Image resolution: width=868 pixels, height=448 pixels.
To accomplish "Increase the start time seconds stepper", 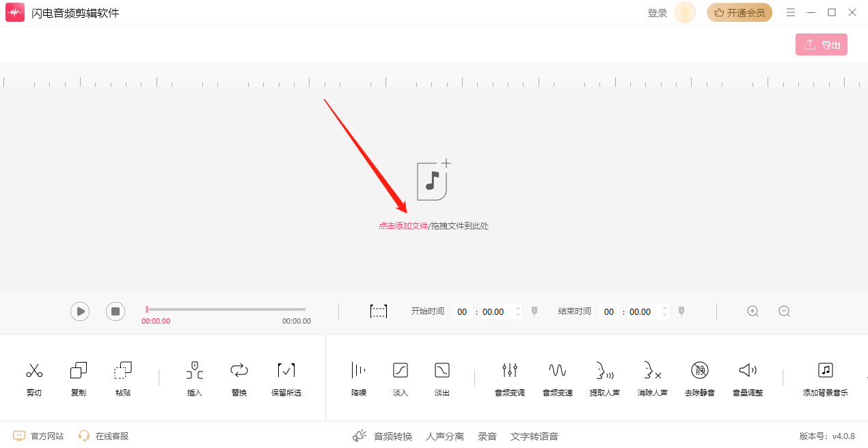I will pyautogui.click(x=518, y=308).
